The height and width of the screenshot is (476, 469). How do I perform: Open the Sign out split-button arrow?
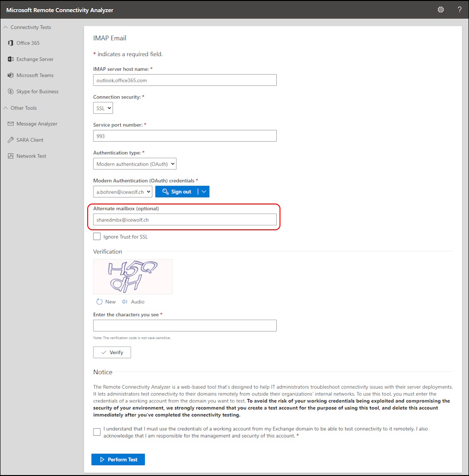[204, 191]
